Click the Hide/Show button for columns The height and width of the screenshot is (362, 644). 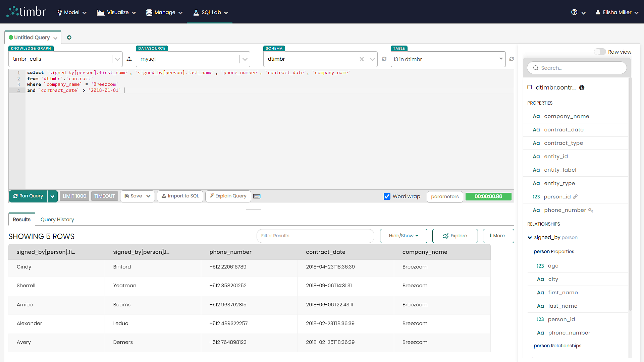click(403, 236)
